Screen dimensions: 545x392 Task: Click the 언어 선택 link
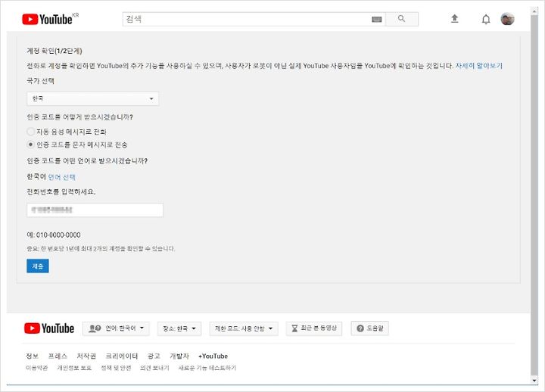pos(61,177)
